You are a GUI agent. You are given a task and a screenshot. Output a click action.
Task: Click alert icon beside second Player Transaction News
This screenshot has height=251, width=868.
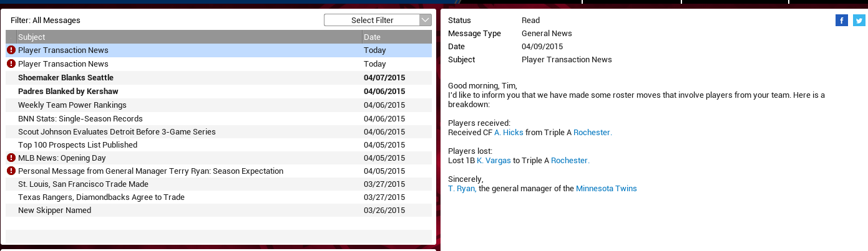click(x=11, y=64)
